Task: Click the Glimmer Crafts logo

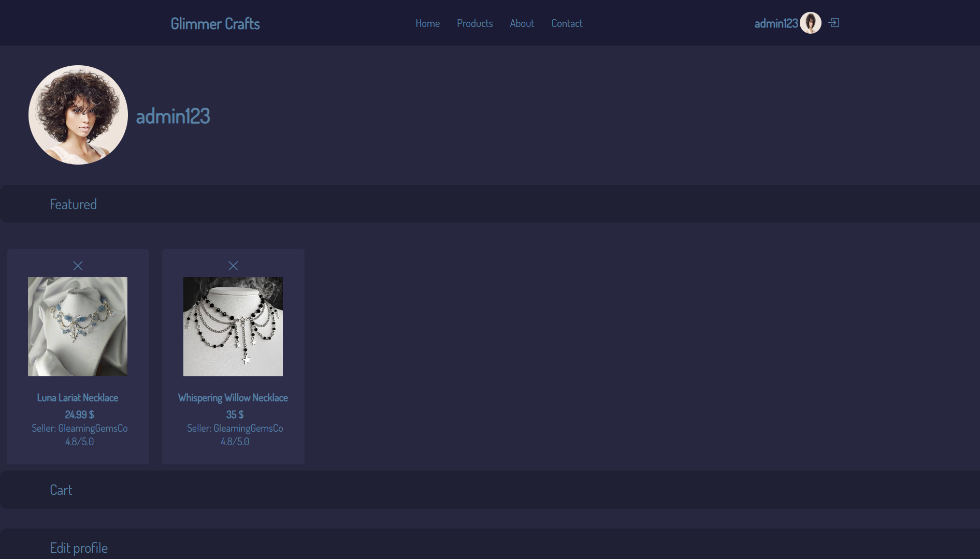Action: 215,23
